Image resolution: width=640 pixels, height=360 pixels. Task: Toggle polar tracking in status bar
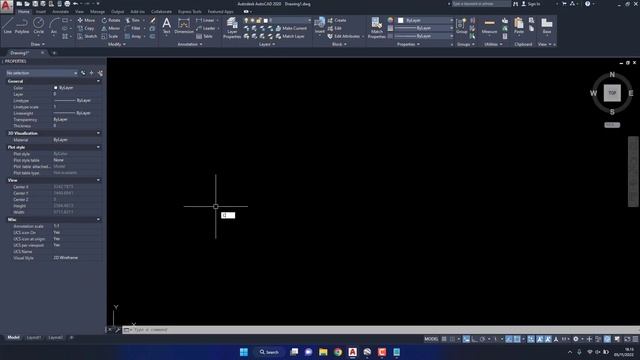coord(482,339)
